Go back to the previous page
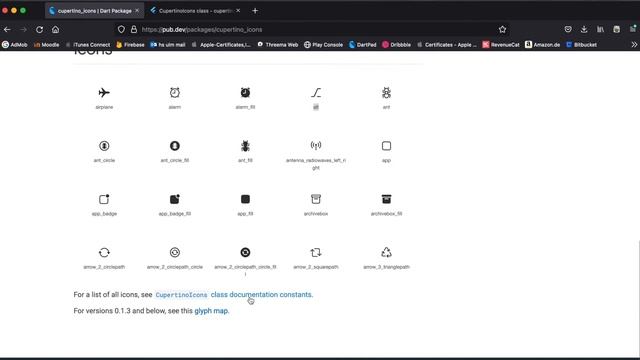The height and width of the screenshot is (360, 640). tap(7, 29)
